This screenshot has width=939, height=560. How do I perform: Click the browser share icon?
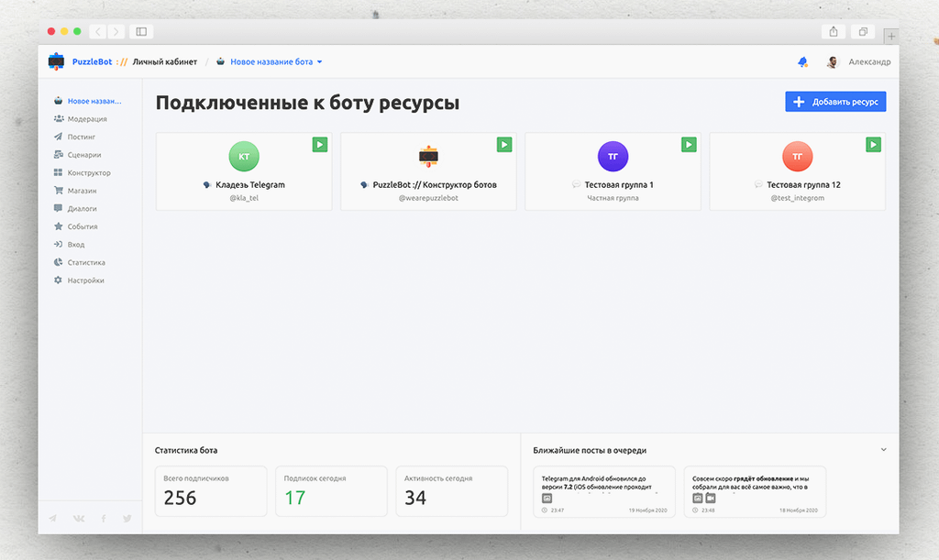pos(833,32)
